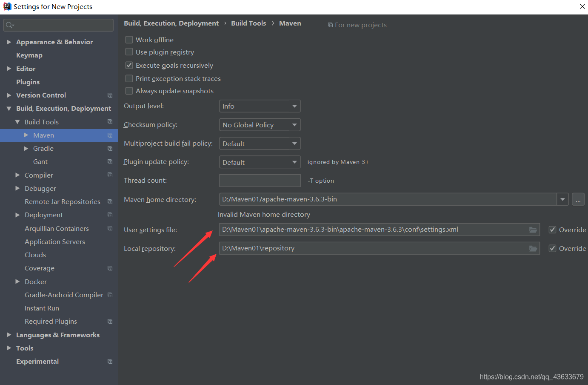Click project-level icon next to Experimental
The height and width of the screenshot is (385, 588).
110,361
